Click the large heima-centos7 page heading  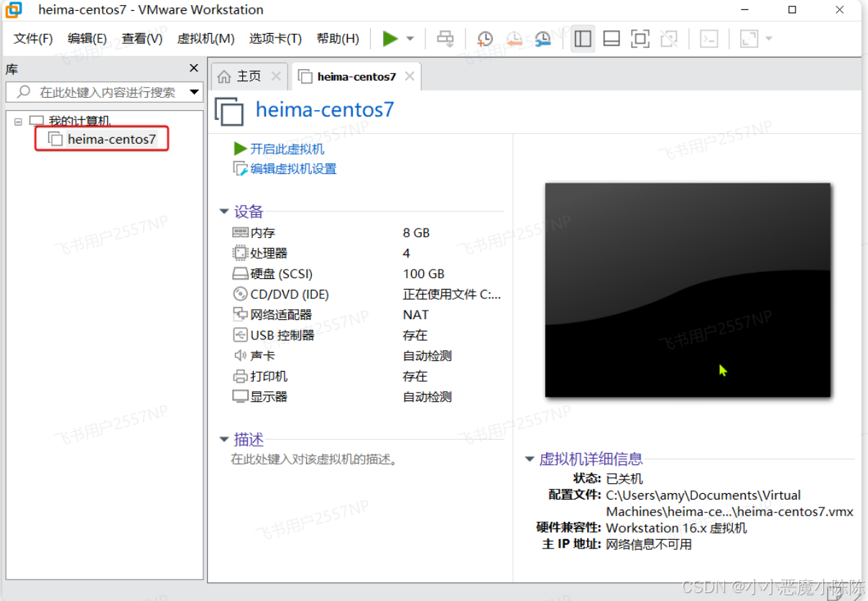pyautogui.click(x=325, y=110)
